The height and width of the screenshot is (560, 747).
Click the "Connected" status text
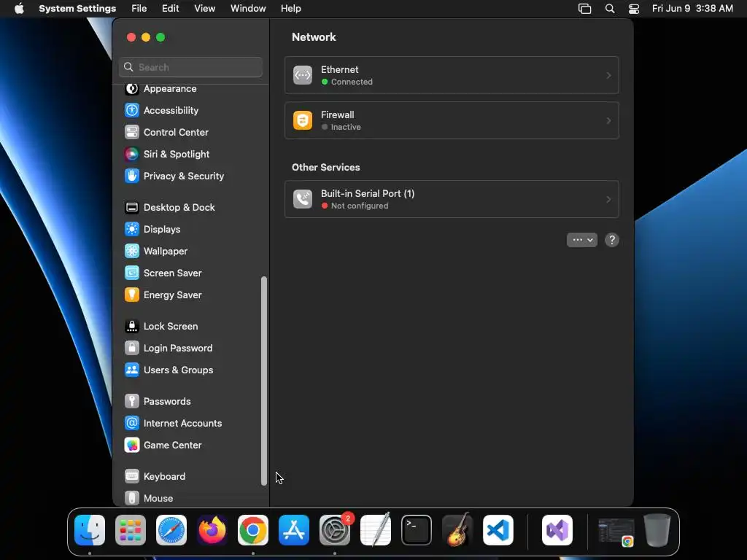tap(352, 82)
